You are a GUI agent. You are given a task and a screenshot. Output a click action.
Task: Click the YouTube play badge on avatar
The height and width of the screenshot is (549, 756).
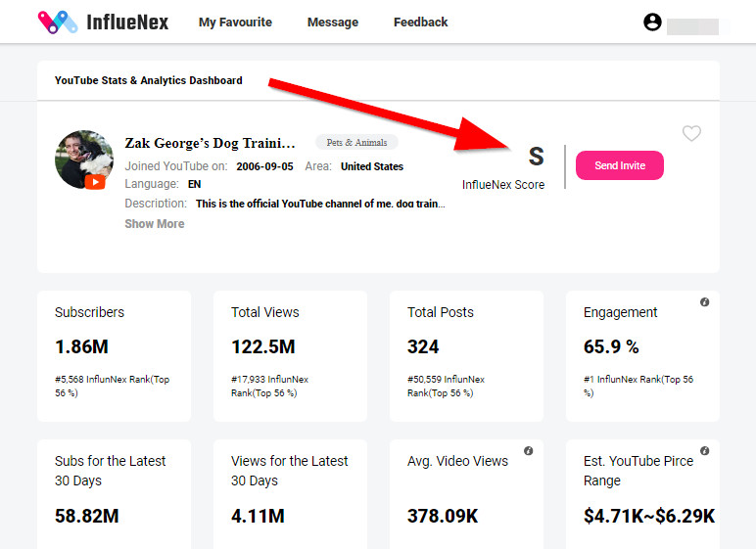coord(95,182)
